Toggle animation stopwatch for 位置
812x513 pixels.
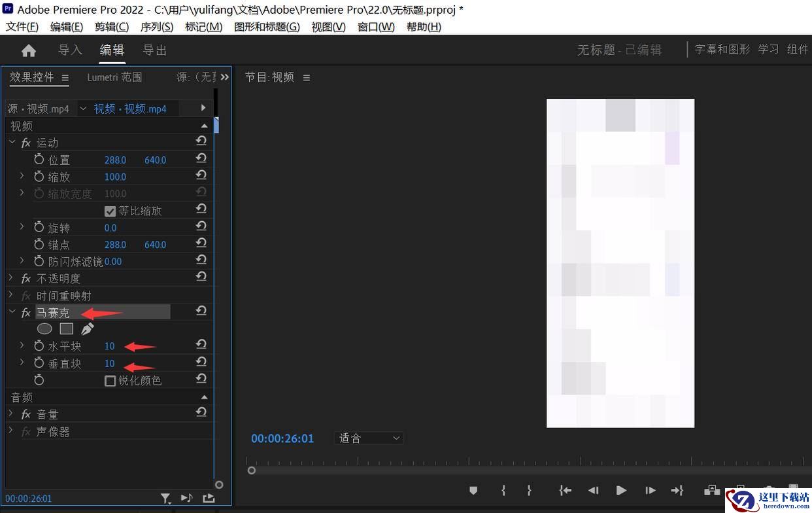coord(39,160)
